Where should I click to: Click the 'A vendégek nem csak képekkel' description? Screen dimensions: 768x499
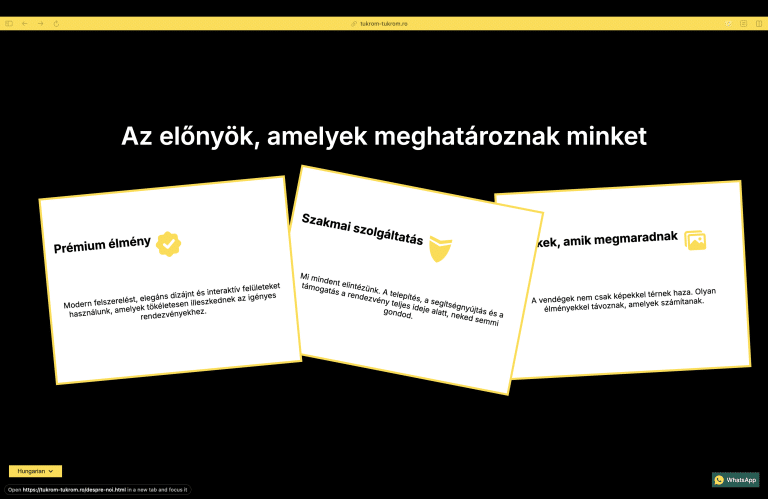(624, 300)
